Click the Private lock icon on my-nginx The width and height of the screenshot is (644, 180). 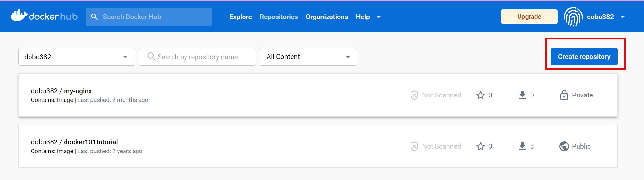pyautogui.click(x=564, y=95)
